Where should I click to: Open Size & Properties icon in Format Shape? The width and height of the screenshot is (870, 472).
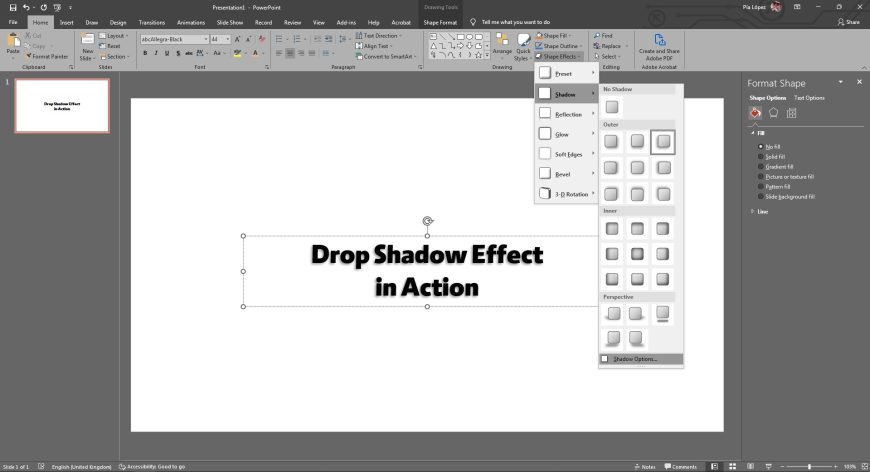coord(792,113)
